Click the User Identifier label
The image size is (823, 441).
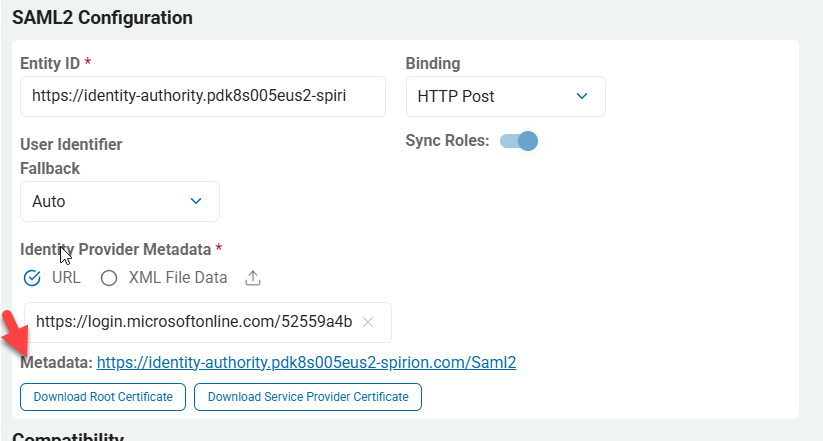pyautogui.click(x=71, y=145)
